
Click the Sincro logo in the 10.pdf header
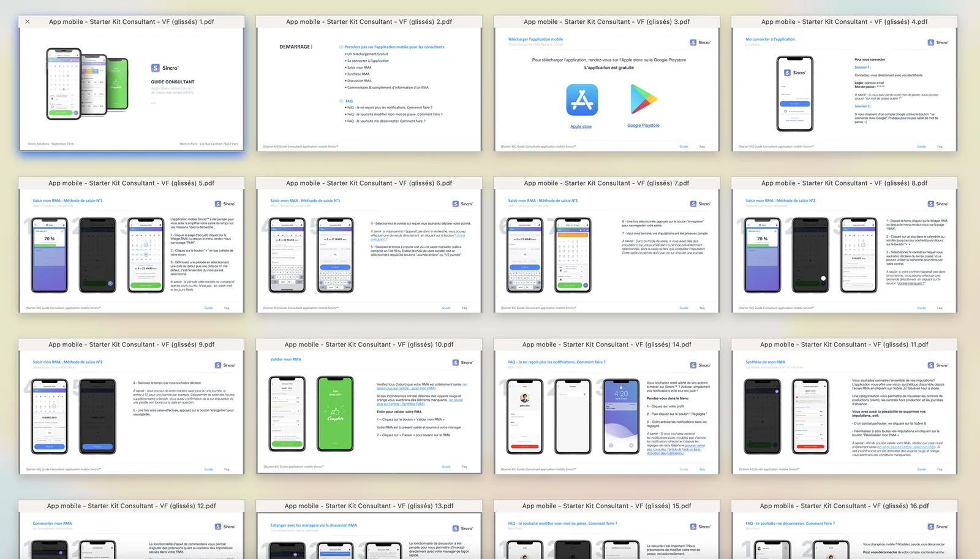462,362
